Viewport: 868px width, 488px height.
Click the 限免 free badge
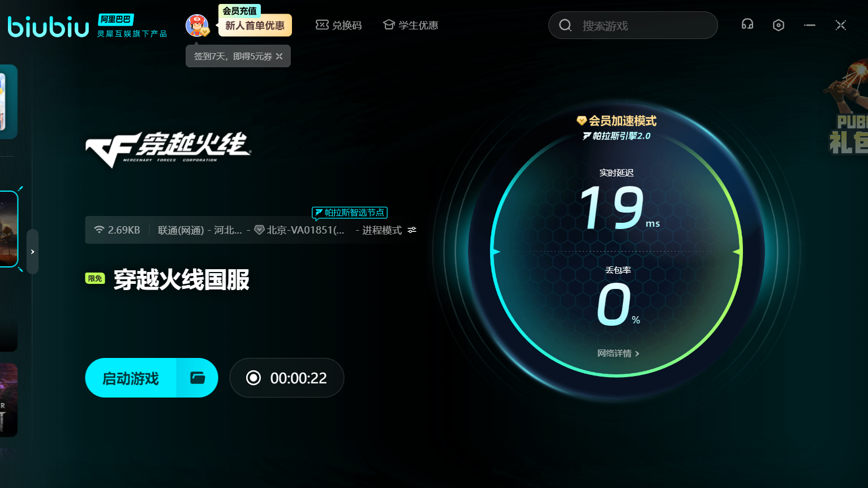pyautogui.click(x=95, y=278)
